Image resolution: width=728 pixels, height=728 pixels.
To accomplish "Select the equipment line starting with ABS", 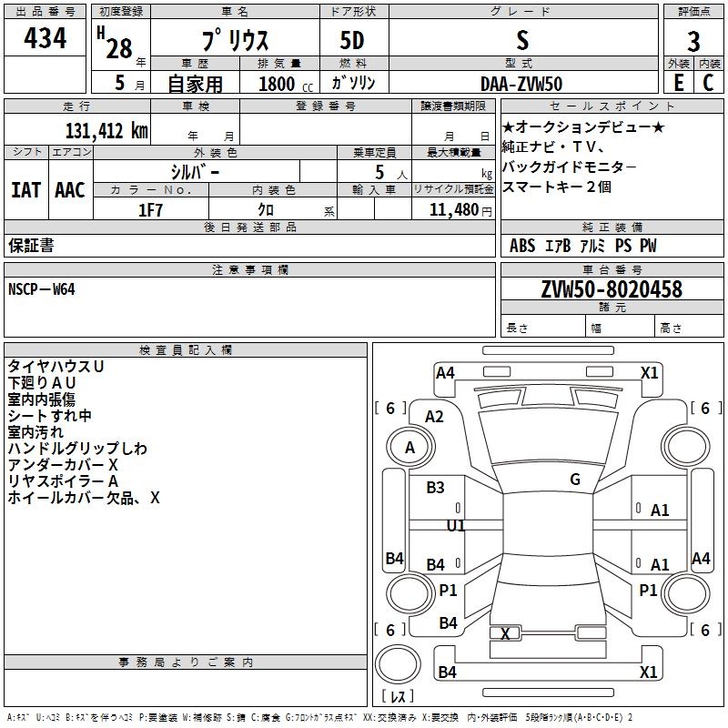I will [582, 246].
